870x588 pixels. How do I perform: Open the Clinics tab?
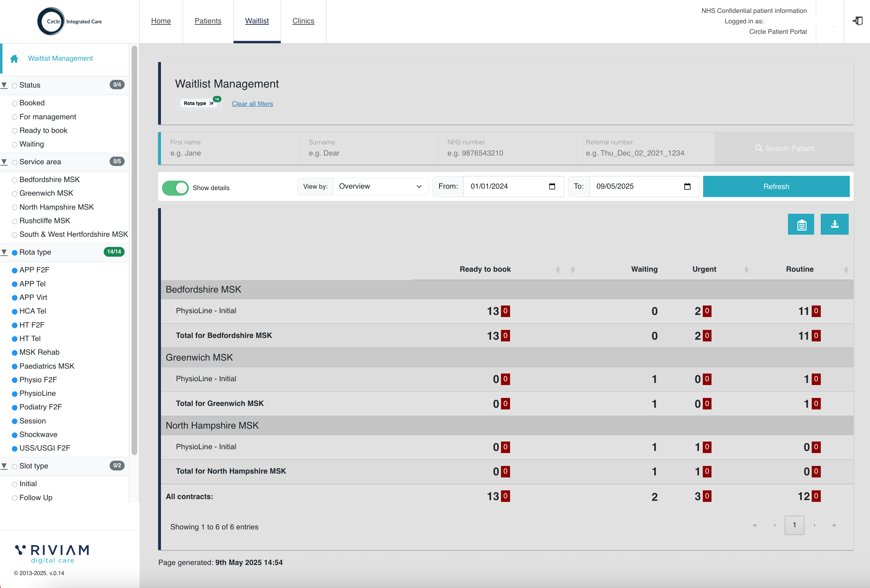coord(303,21)
